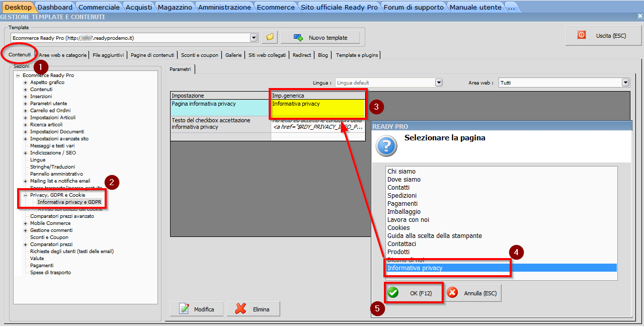Image resolution: width=644 pixels, height=326 pixels.
Task: Select the Lingue tree item
Action: pyautogui.click(x=38, y=160)
